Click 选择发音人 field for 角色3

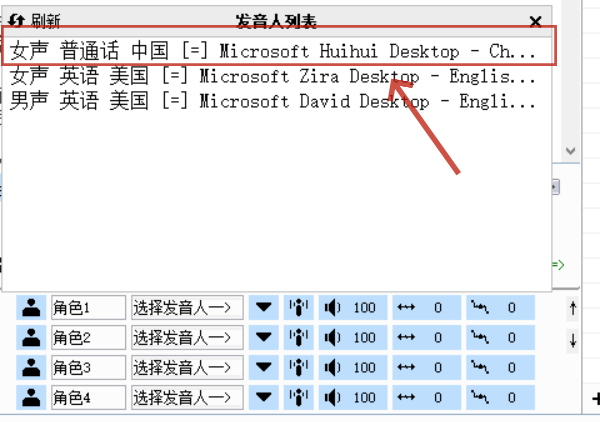(x=187, y=367)
